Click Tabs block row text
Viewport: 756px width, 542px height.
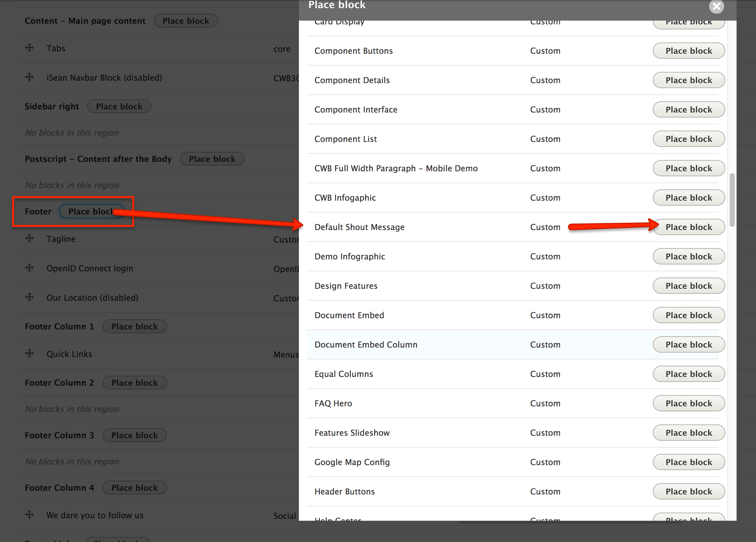(56, 48)
